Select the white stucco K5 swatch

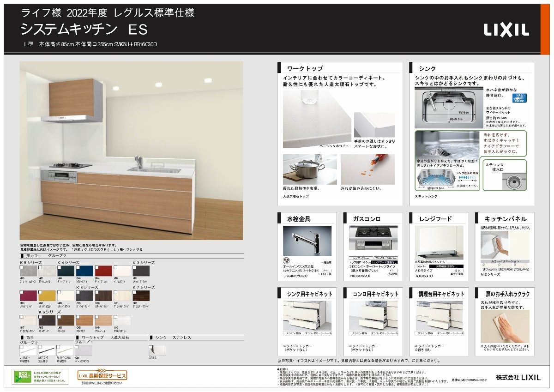pyautogui.click(x=47, y=271)
